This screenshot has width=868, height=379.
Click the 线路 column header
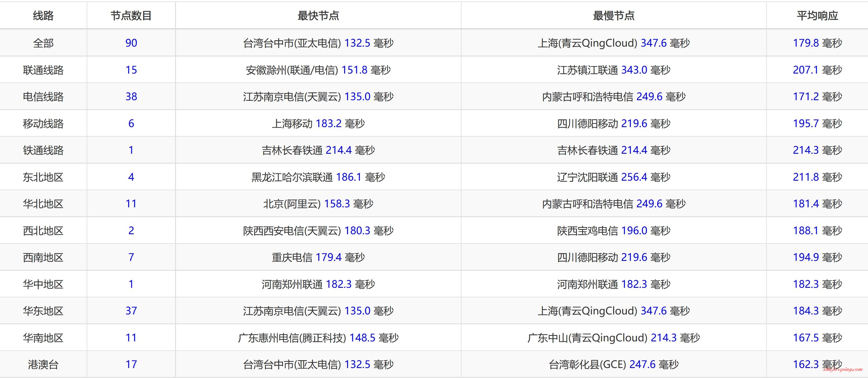click(x=43, y=15)
